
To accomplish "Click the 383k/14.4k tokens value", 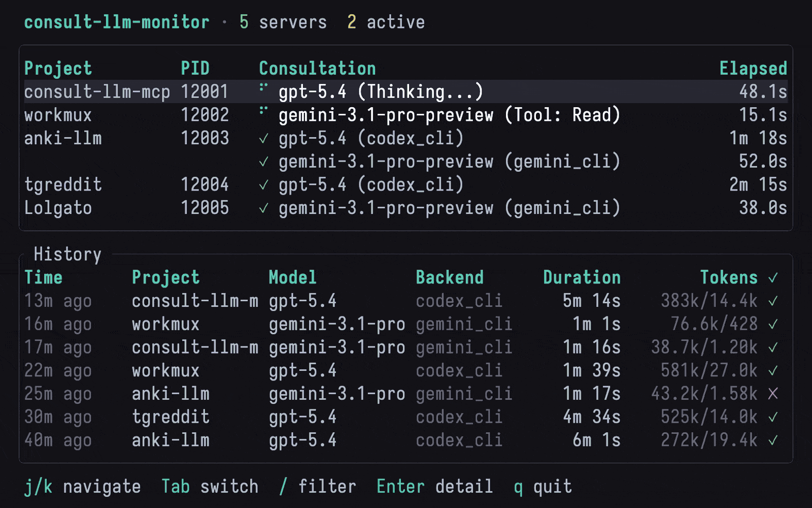I will [709, 301].
